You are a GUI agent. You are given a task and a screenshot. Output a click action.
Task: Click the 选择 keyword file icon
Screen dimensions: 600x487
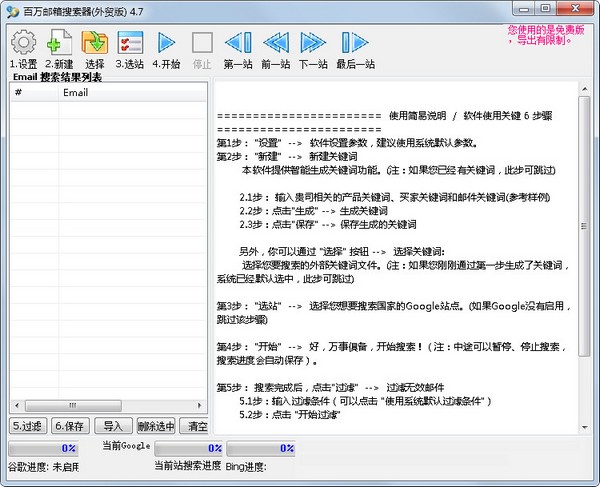click(x=94, y=43)
